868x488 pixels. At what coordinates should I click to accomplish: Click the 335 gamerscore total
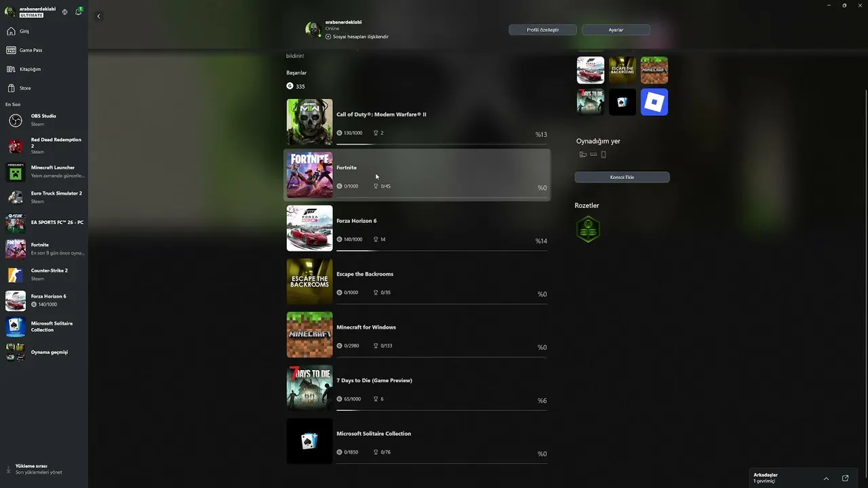296,86
